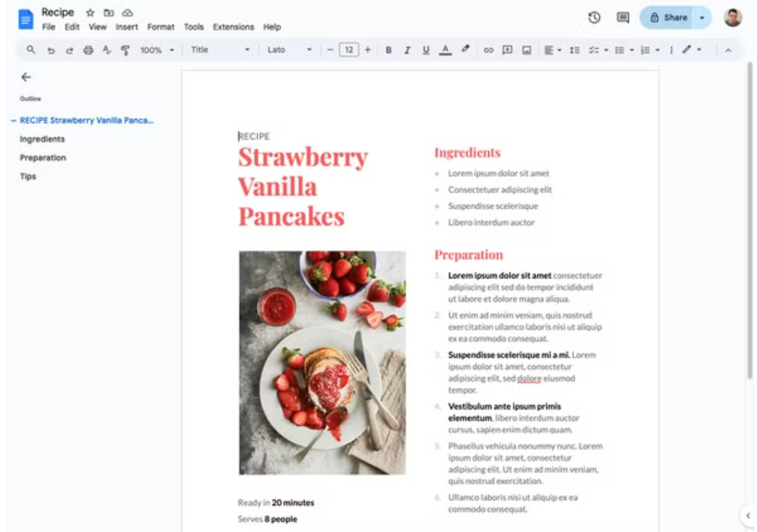Open the Extensions menu

[233, 27]
